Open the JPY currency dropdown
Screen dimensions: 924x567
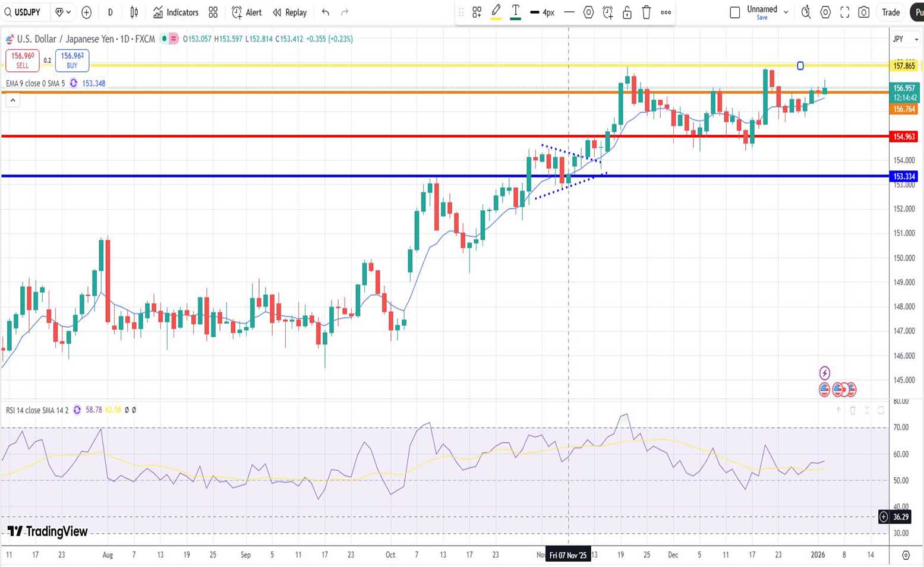pyautogui.click(x=904, y=39)
